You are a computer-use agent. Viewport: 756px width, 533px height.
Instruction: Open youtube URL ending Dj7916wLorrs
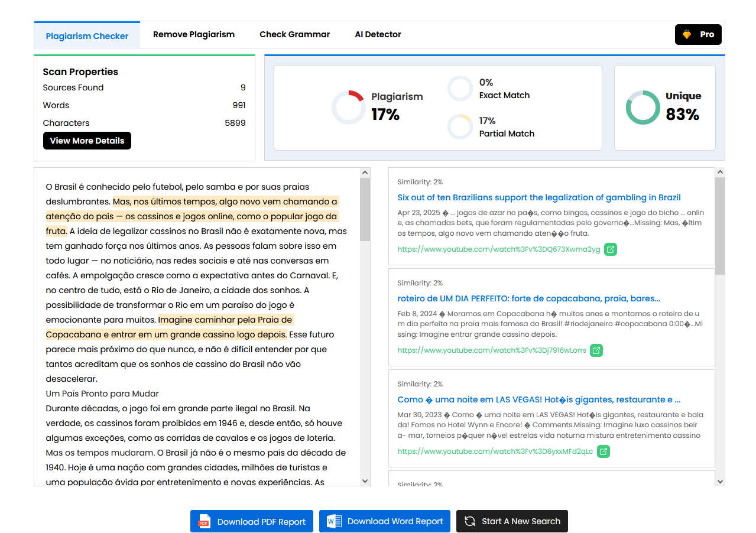pyautogui.click(x=492, y=350)
